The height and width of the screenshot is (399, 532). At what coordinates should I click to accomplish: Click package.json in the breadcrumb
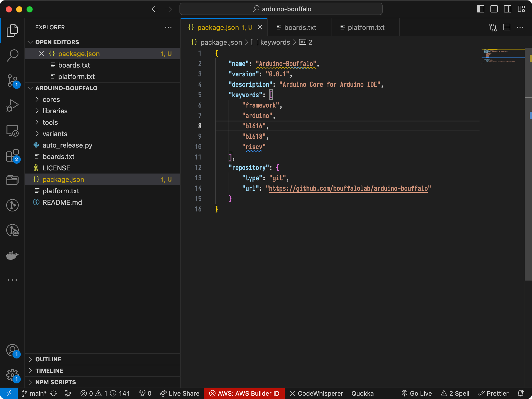pos(221,42)
